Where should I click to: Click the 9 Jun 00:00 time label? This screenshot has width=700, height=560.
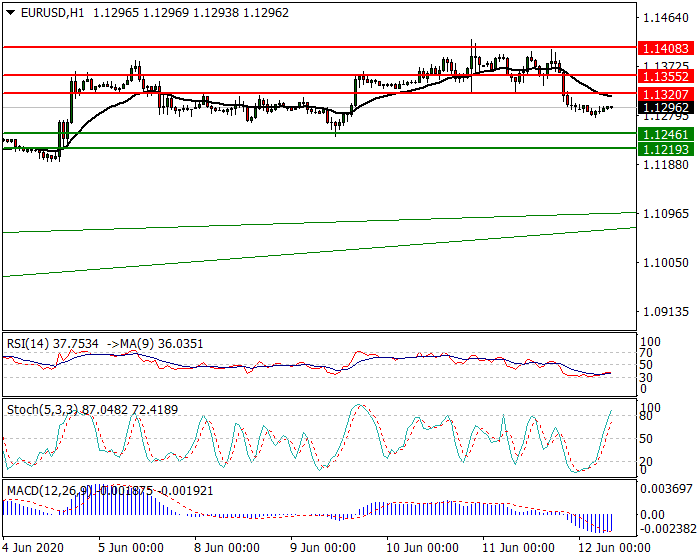tap(322, 547)
